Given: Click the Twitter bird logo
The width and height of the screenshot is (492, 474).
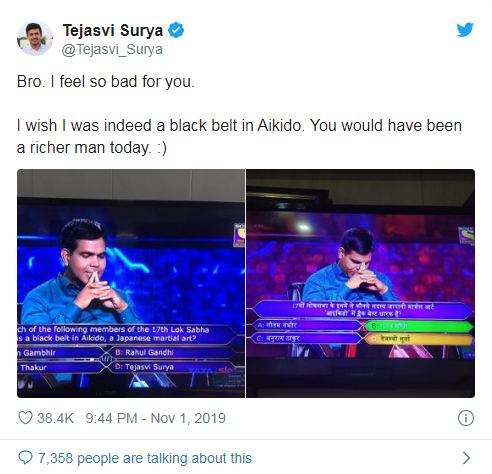Looking at the screenshot, I should point(465,30).
